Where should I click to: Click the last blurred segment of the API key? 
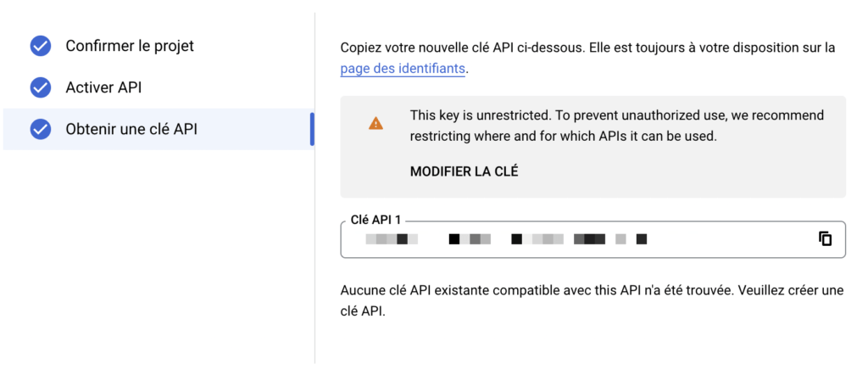click(642, 239)
